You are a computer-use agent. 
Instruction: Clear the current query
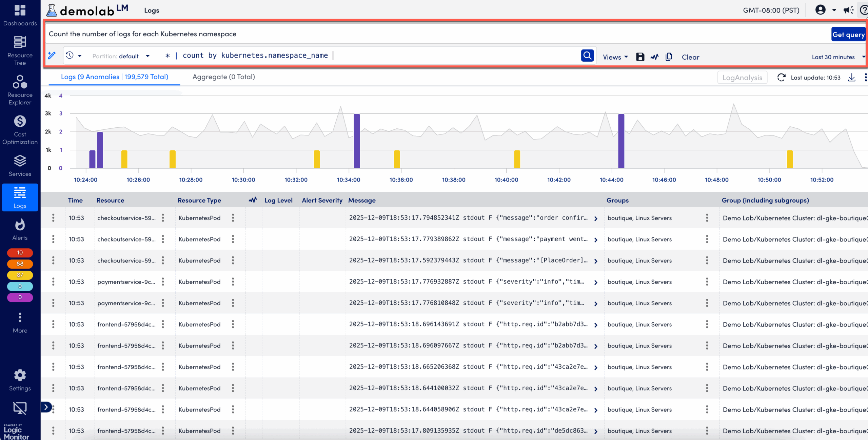coord(691,57)
